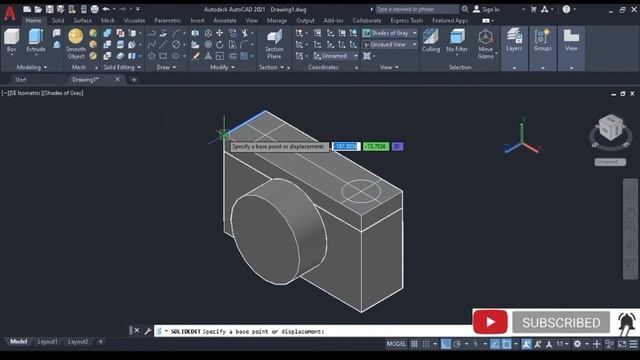Click the Help question mark icon
640x360 pixels.
pos(566,9)
